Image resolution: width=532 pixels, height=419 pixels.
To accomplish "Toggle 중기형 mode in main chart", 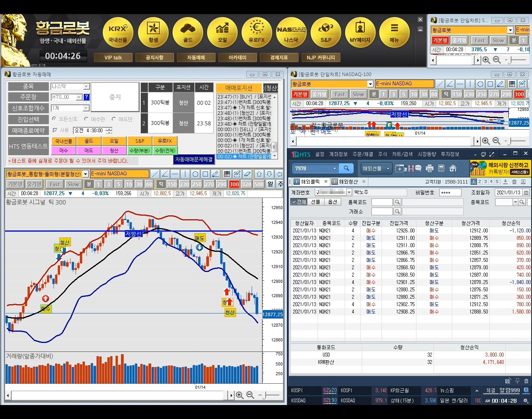I will (35, 184).
